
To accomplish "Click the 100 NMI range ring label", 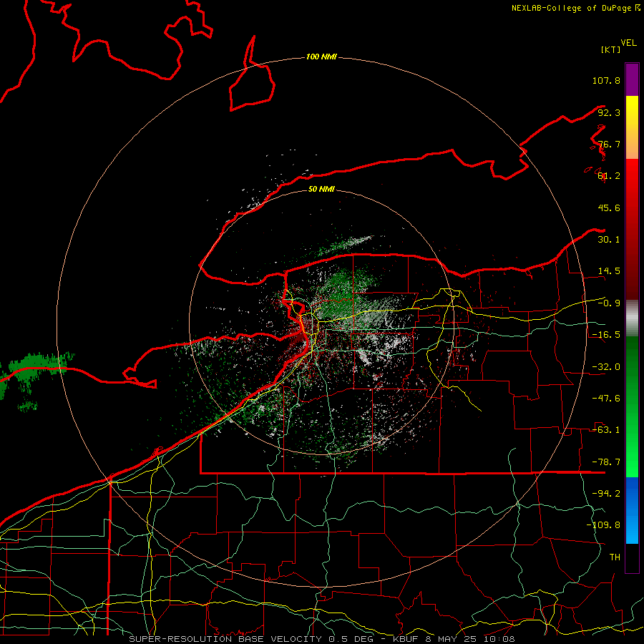I will [321, 57].
